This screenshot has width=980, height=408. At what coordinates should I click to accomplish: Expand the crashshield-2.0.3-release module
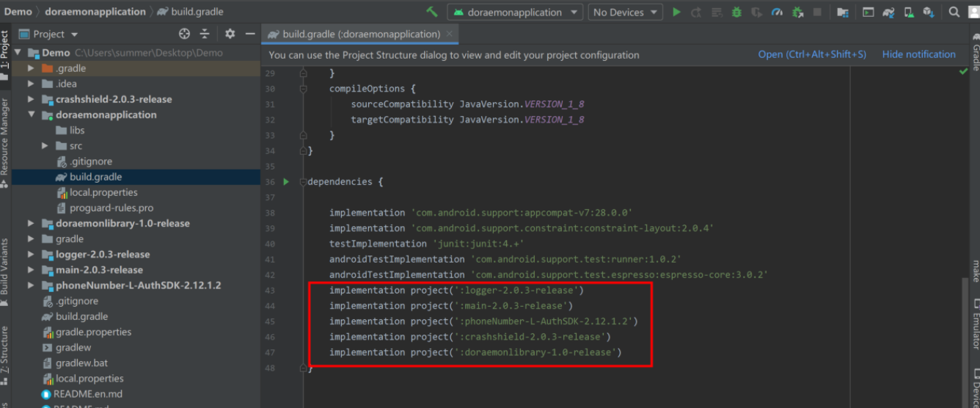point(31,99)
